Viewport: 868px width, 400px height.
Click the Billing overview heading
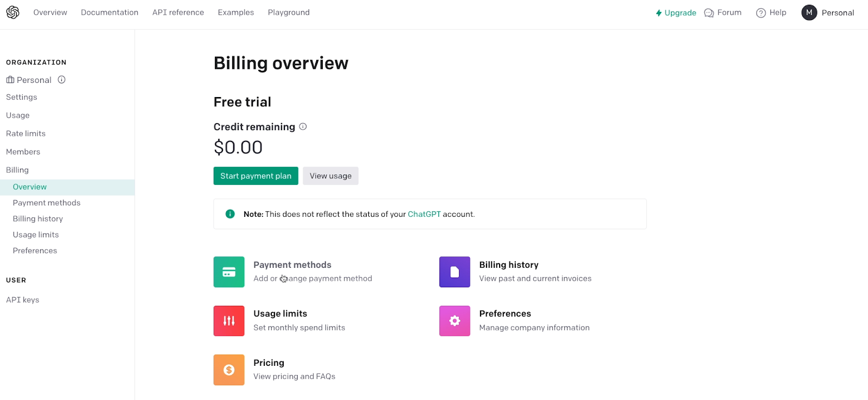tap(281, 63)
